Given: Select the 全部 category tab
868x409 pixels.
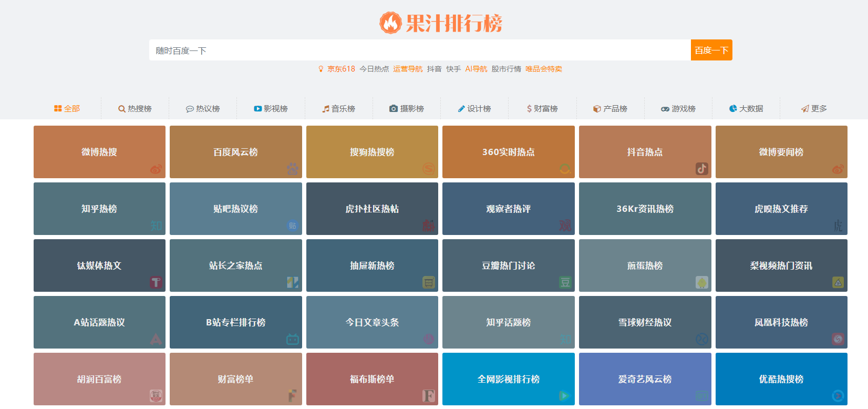Looking at the screenshot, I should coord(67,108).
